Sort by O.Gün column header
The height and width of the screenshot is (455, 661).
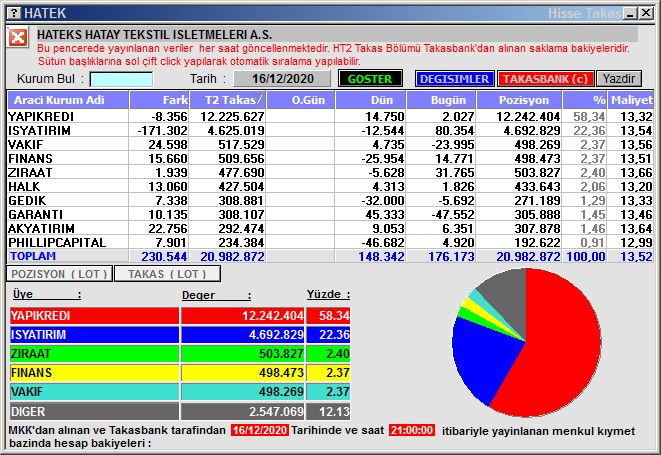[x=301, y=100]
